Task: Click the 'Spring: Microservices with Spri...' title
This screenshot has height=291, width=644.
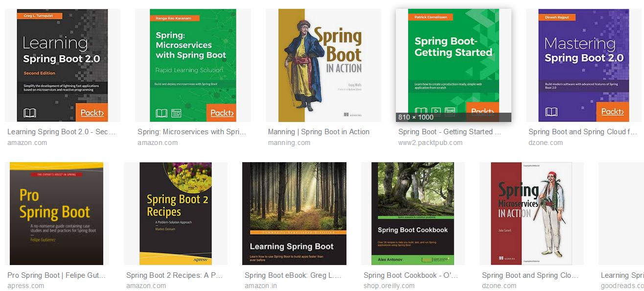Action: point(192,132)
